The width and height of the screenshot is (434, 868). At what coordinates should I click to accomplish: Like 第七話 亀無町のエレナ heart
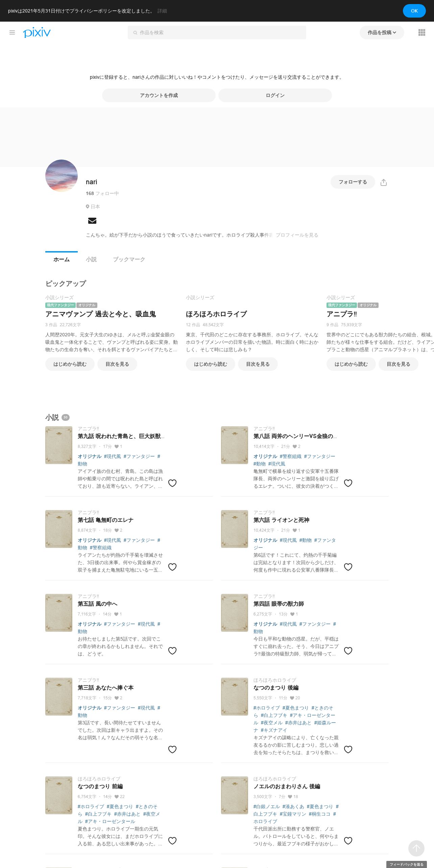click(172, 567)
